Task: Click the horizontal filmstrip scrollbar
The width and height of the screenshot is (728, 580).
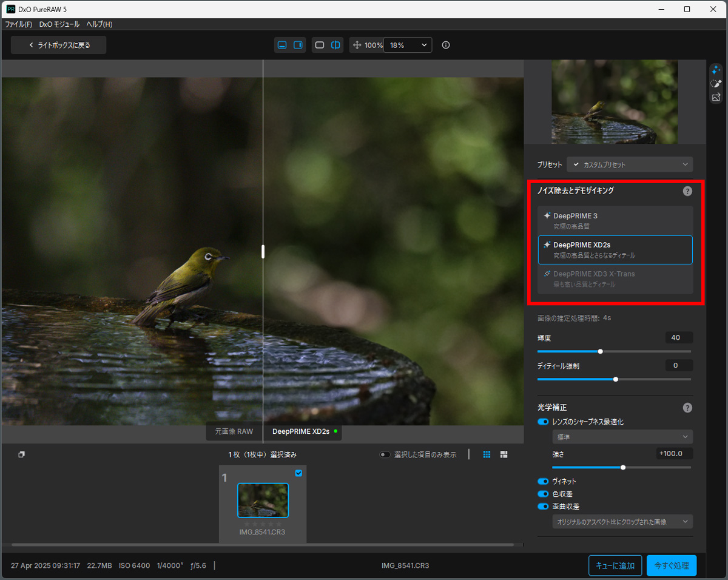Action: click(262, 545)
